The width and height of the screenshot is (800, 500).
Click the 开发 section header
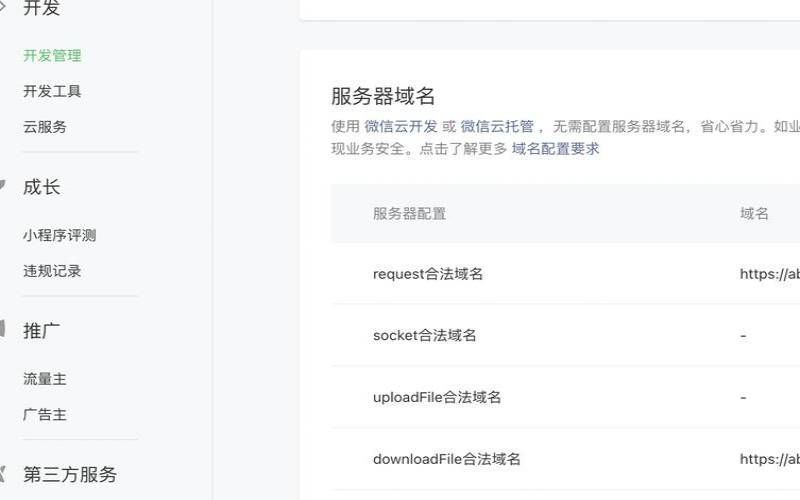(x=41, y=8)
